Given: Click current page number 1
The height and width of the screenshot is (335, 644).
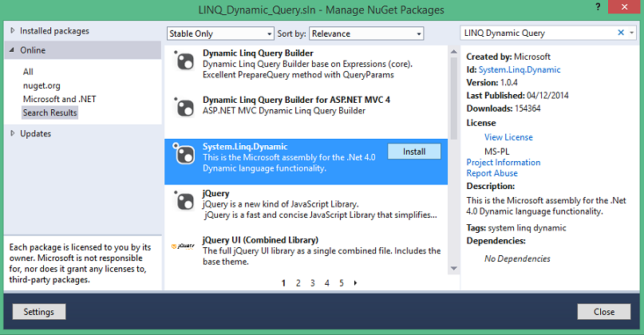Looking at the screenshot, I should [283, 283].
